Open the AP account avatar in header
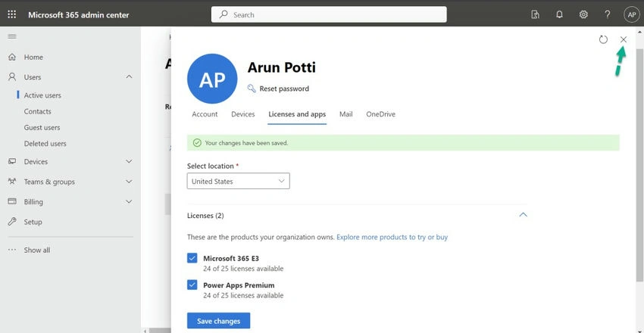The width and height of the screenshot is (644, 333). pos(632,15)
